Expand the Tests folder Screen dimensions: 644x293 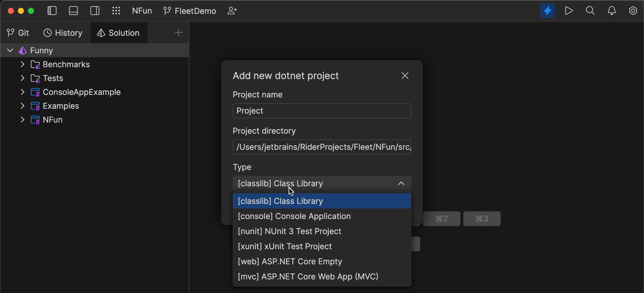(22, 78)
